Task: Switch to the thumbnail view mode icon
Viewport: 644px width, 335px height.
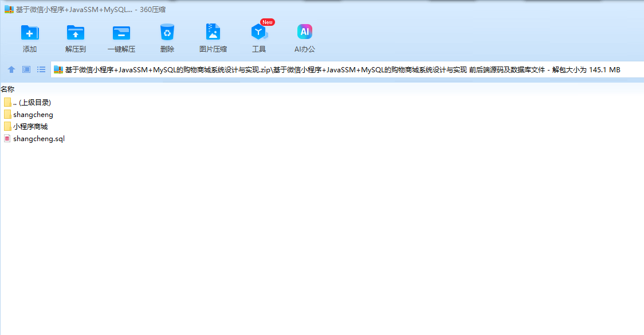Action: click(x=26, y=69)
